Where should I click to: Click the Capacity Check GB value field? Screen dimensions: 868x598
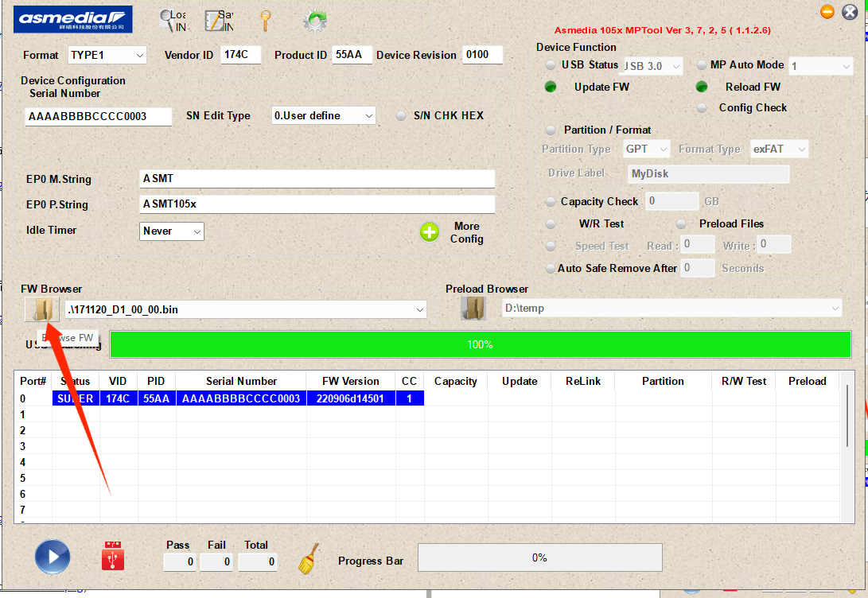coord(671,201)
